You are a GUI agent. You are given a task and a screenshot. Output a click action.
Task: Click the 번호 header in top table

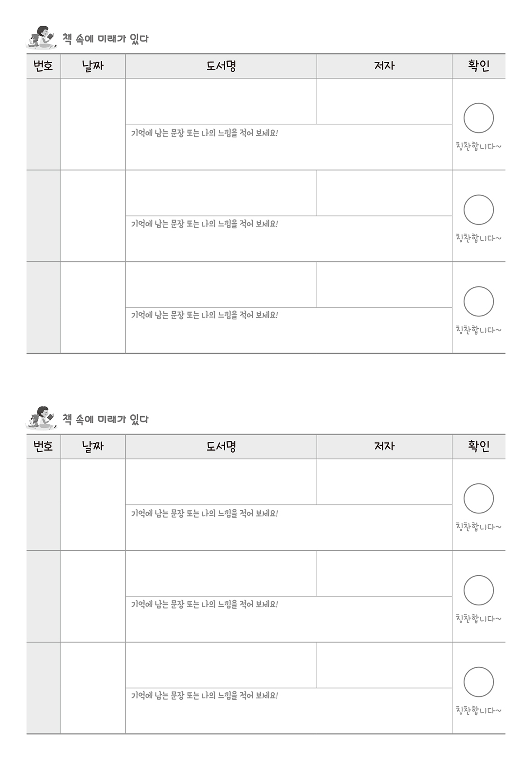43,66
